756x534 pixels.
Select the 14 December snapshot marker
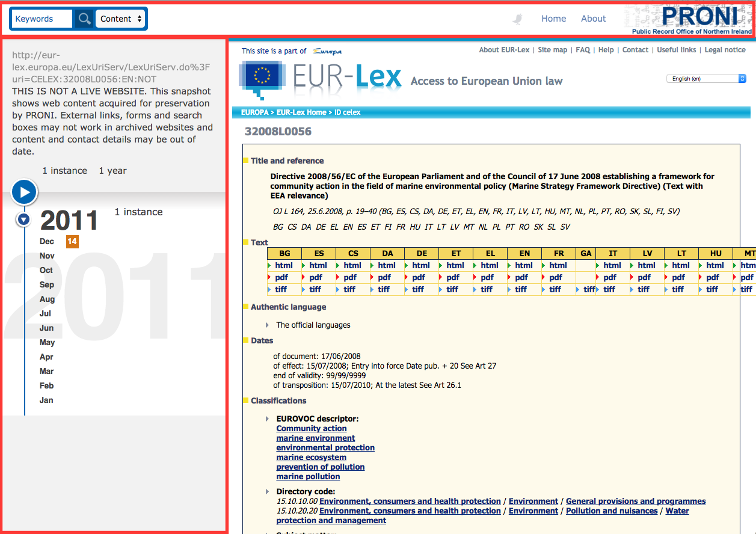[x=72, y=242]
